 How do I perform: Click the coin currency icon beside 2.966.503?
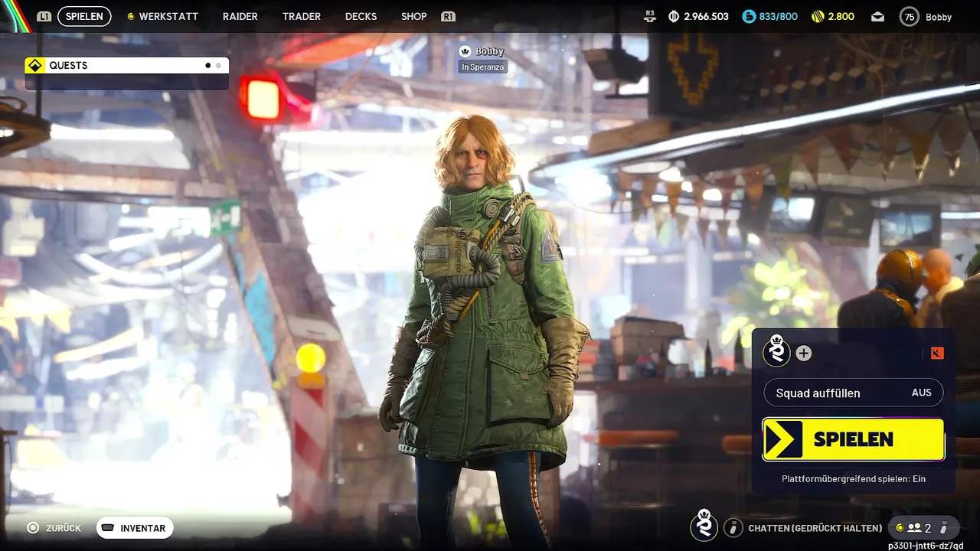pyautogui.click(x=674, y=16)
